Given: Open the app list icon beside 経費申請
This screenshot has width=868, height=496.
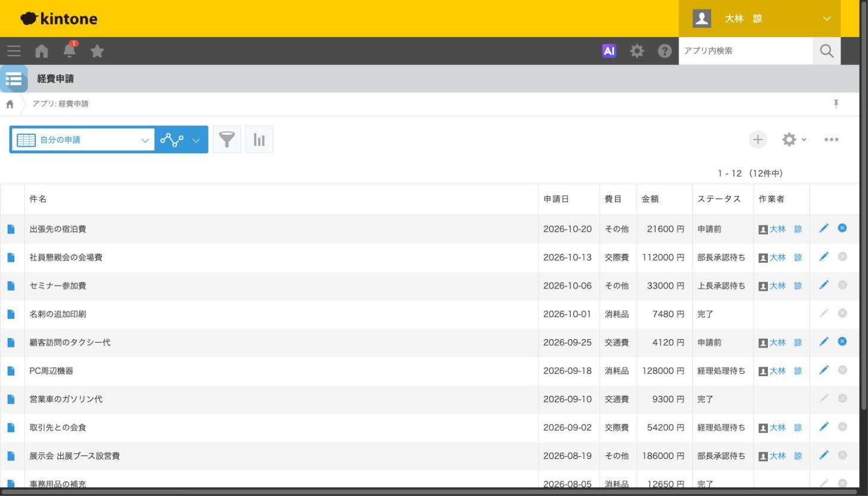Looking at the screenshot, I should point(14,79).
